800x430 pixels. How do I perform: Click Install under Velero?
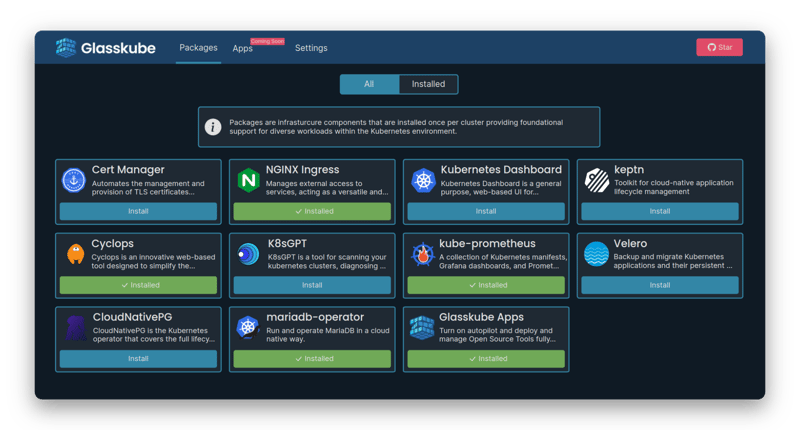(660, 285)
